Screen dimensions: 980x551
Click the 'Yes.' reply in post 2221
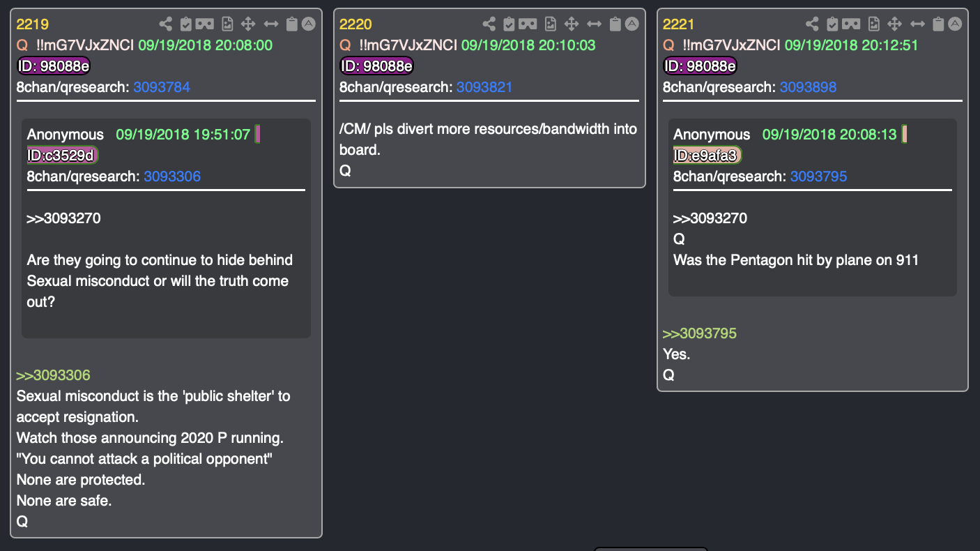point(676,354)
